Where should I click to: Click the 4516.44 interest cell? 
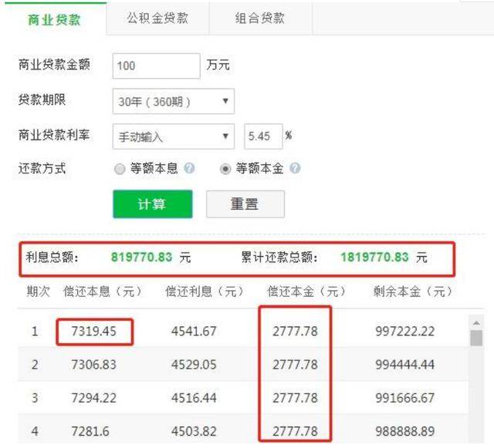point(194,398)
